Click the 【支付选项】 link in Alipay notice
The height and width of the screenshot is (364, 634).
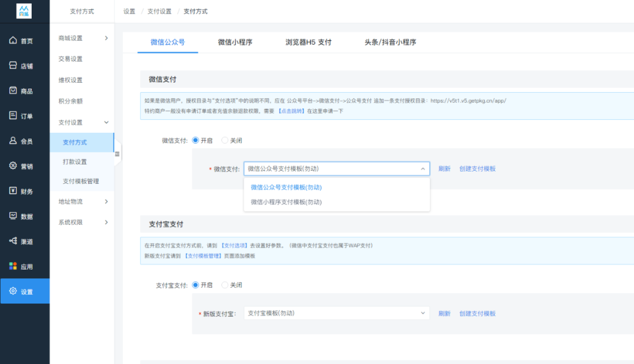(234, 245)
